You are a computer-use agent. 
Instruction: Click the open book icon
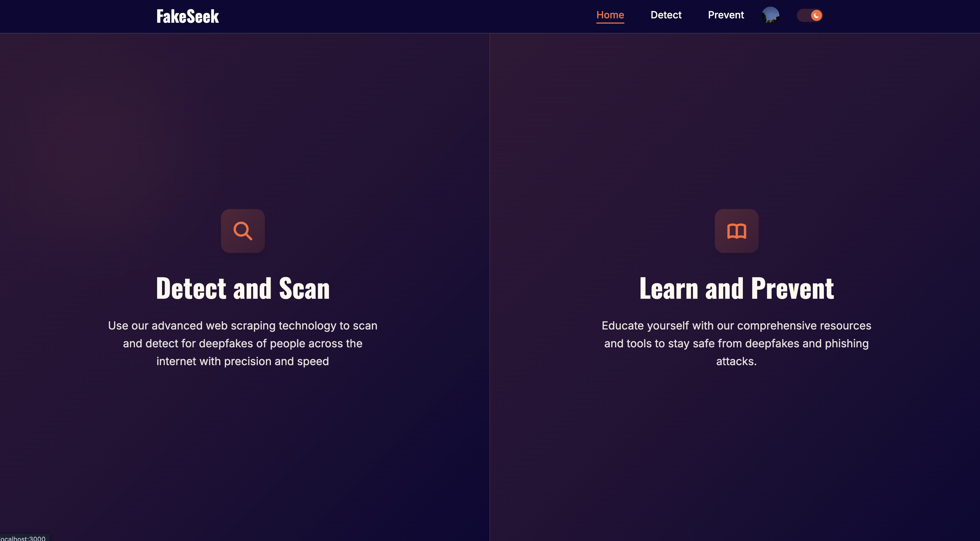click(x=737, y=231)
